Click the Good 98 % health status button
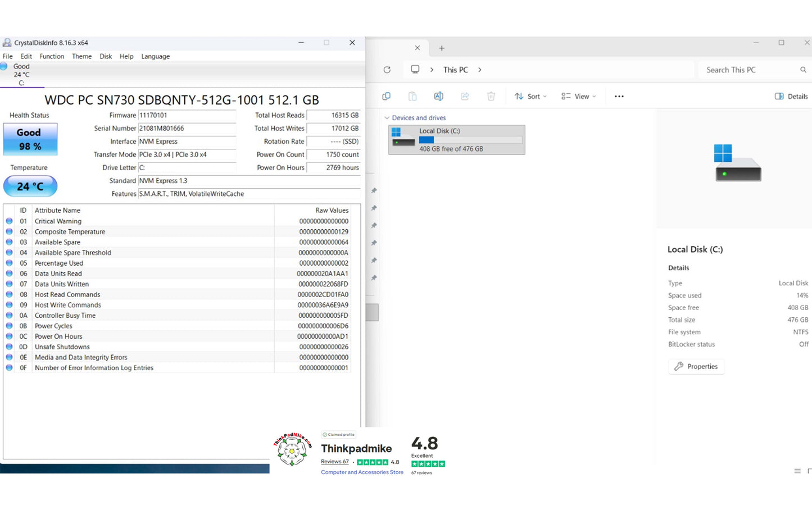Image resolution: width=812 pixels, height=510 pixels. pos(30,139)
